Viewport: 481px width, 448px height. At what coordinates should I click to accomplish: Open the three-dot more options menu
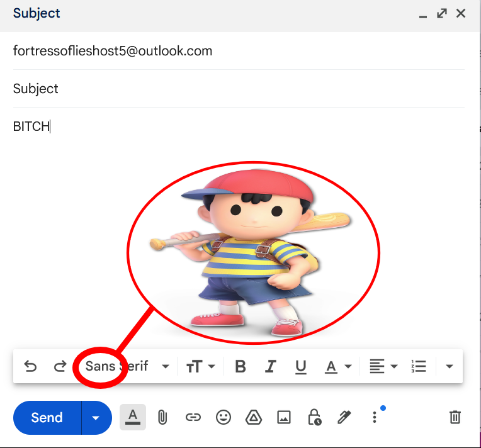tap(375, 417)
